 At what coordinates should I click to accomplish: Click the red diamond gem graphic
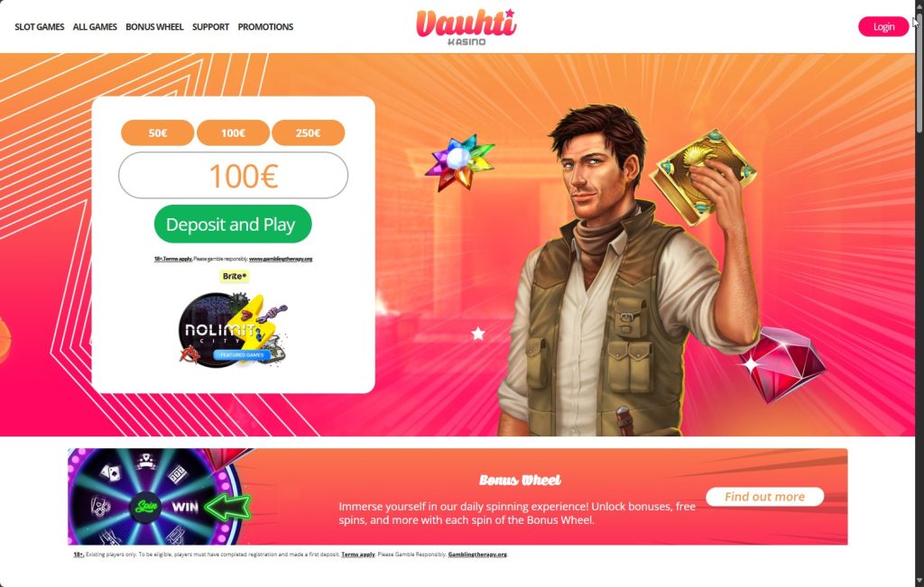point(782,365)
